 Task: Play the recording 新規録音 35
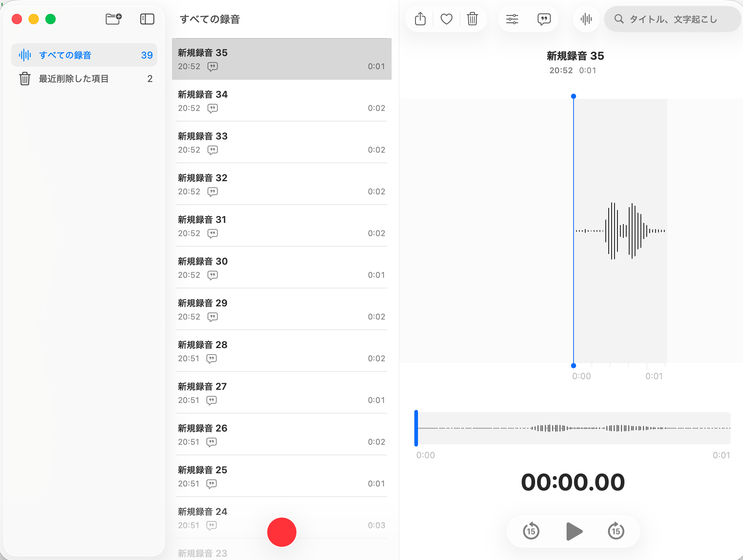coord(574,531)
